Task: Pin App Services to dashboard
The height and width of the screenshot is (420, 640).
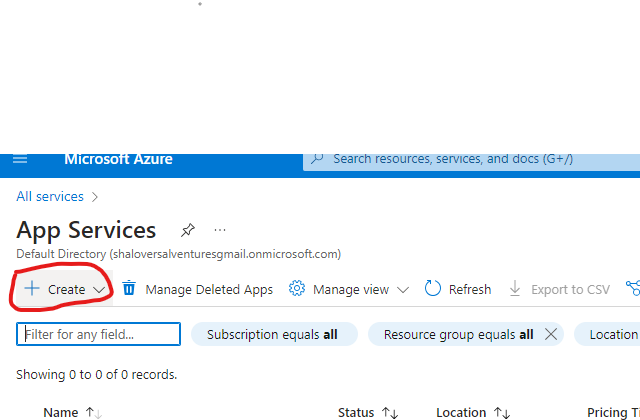Action: tap(187, 230)
